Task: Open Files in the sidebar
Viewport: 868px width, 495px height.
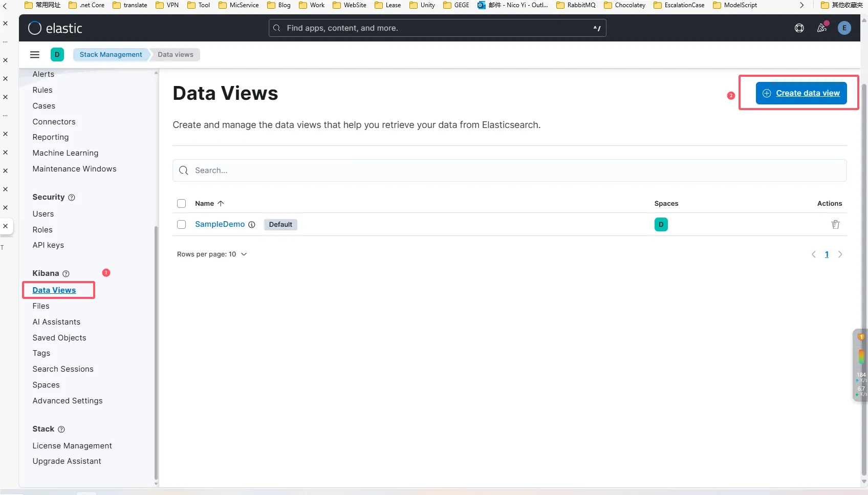Action: pyautogui.click(x=41, y=306)
